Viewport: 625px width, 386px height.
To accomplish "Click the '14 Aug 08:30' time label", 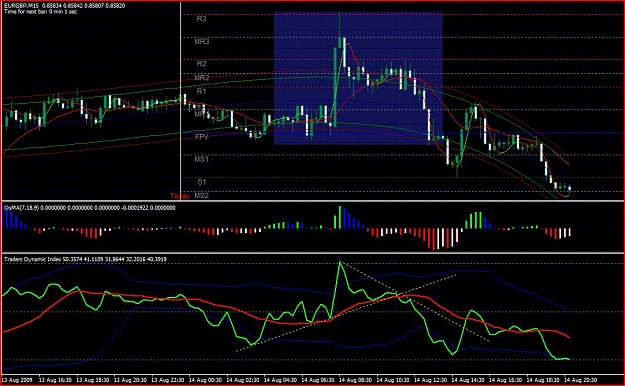I will pos(355,380).
